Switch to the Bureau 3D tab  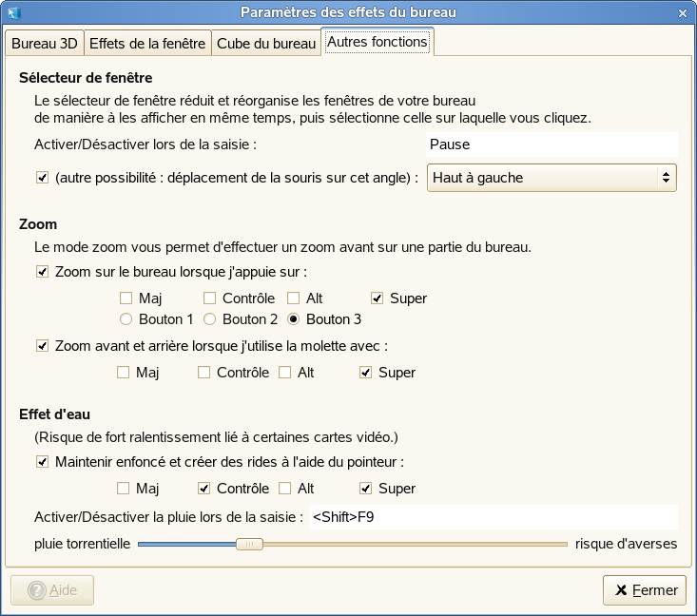coord(44,44)
